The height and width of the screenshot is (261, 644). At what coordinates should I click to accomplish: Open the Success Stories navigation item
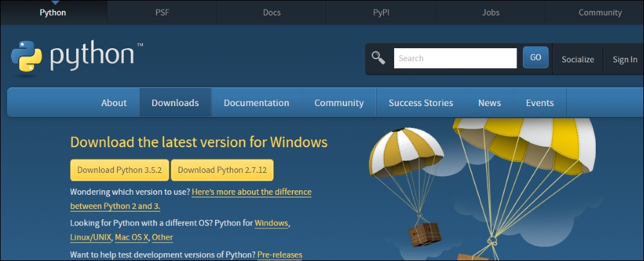pos(421,103)
